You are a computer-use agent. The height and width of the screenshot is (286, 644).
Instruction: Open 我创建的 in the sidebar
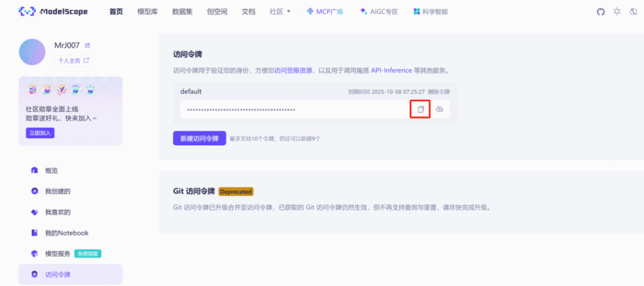click(x=57, y=191)
